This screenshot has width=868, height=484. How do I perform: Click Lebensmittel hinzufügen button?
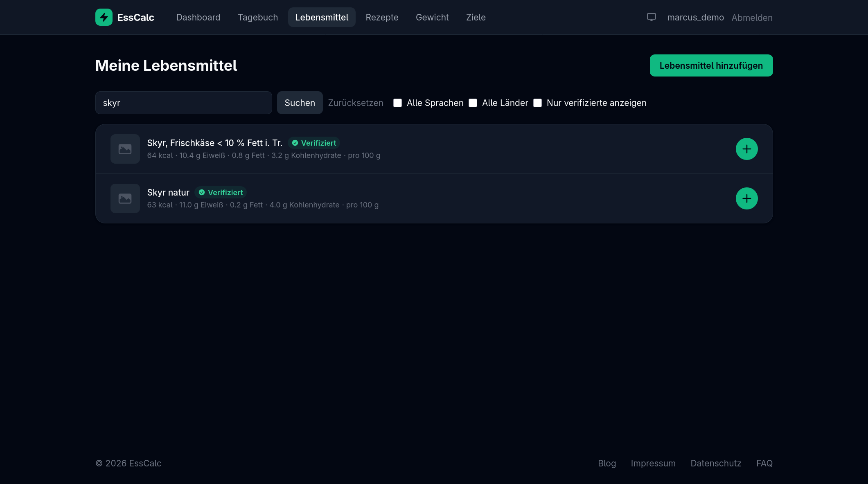pyautogui.click(x=711, y=65)
